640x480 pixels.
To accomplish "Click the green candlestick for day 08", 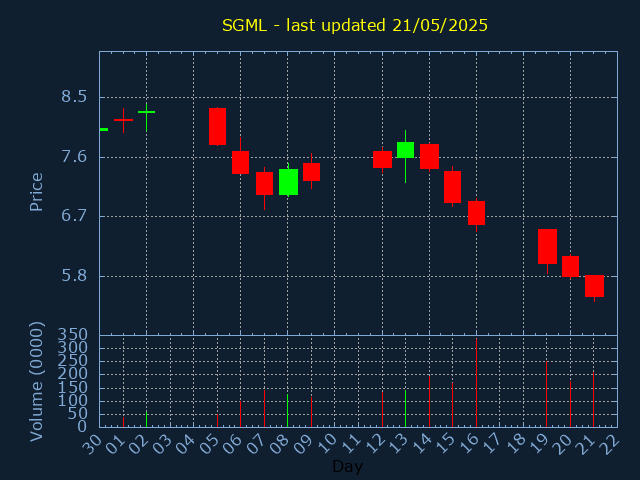I will point(288,182).
